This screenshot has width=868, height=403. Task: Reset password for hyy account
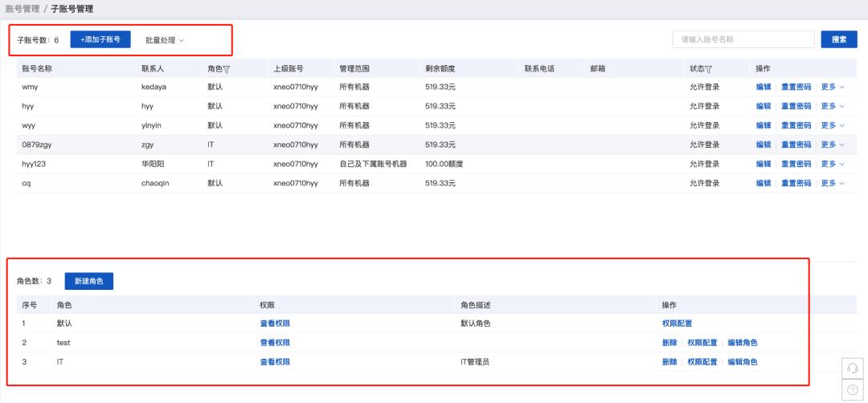pos(796,106)
